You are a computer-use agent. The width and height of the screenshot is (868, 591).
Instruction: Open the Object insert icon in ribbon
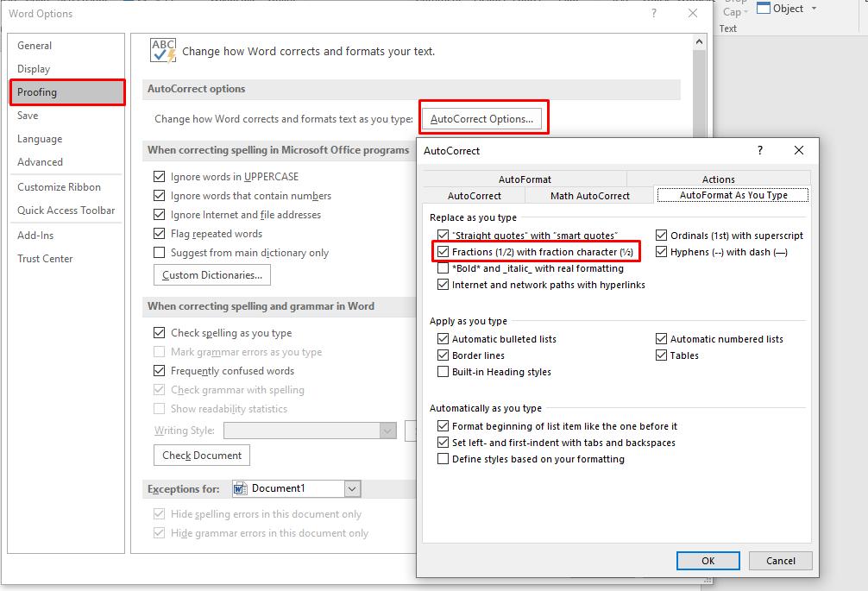(764, 9)
